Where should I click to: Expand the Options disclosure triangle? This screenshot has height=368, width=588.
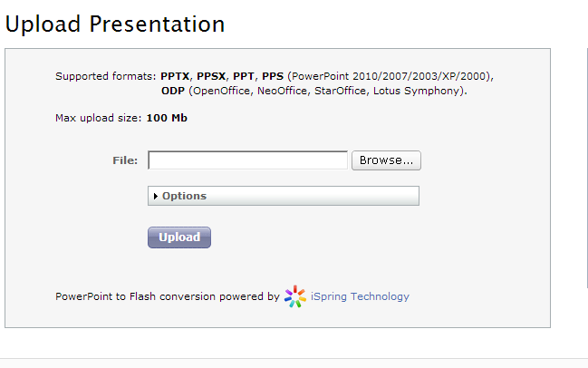tap(156, 196)
